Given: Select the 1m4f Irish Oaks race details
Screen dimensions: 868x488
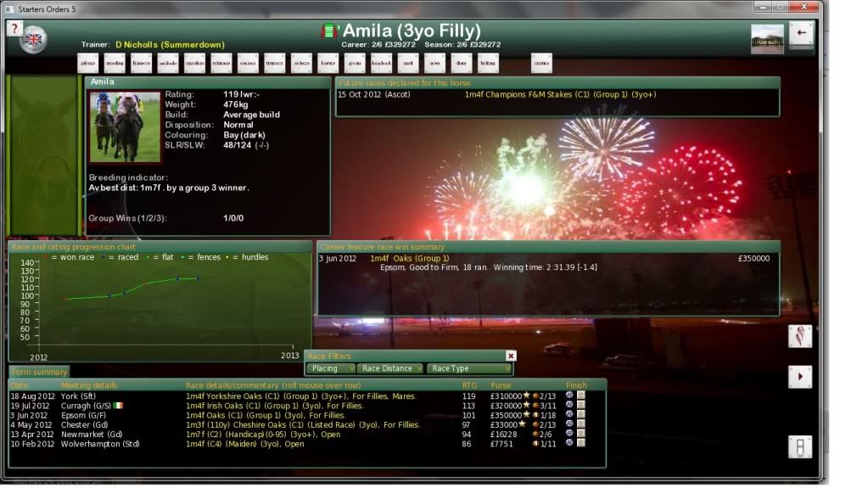Looking at the screenshot, I should 274,406.
